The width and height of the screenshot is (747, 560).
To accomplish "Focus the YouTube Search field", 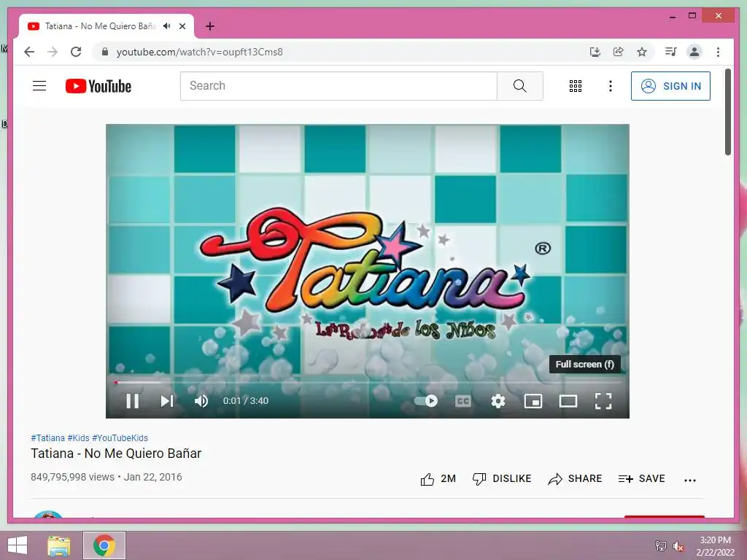I will pos(338,86).
